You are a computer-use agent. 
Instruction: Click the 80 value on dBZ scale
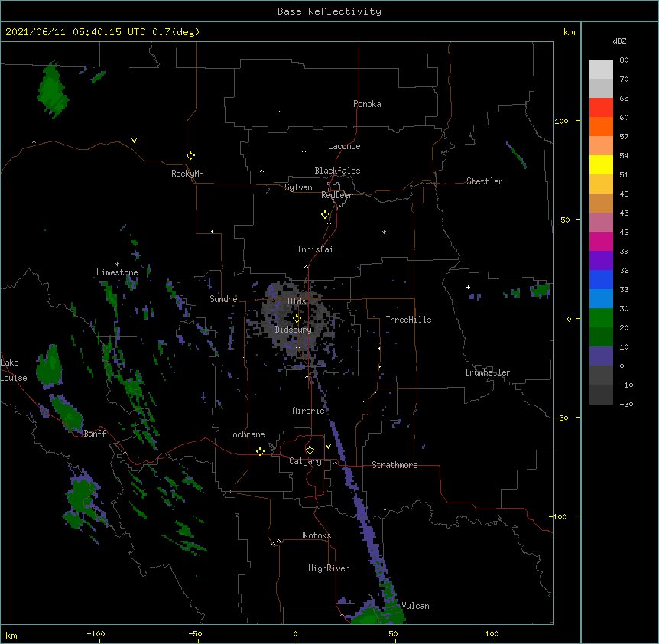click(x=624, y=60)
